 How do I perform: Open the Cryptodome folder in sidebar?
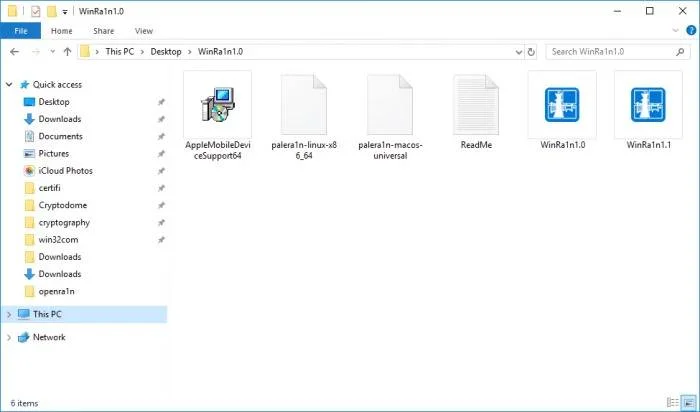62,205
